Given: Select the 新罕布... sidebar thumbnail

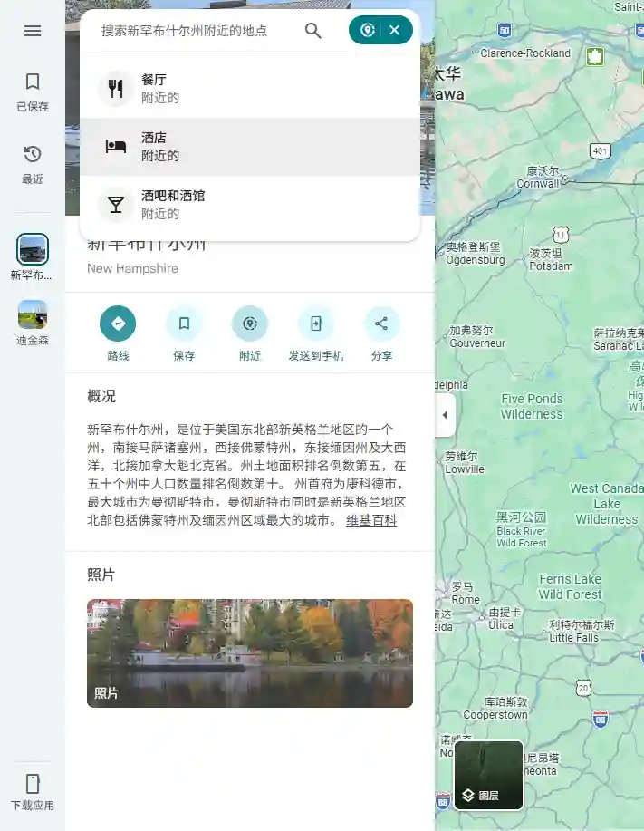Looking at the screenshot, I should point(33,257).
